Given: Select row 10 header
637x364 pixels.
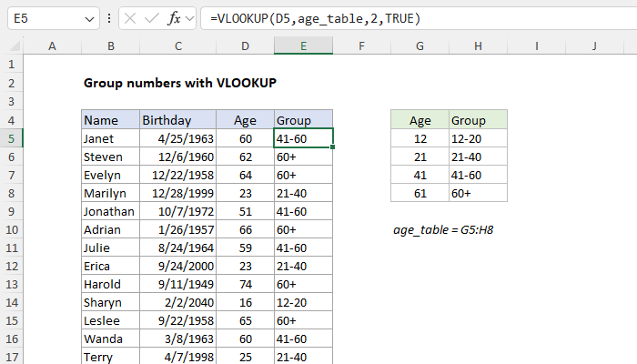Looking at the screenshot, I should pyautogui.click(x=11, y=229).
